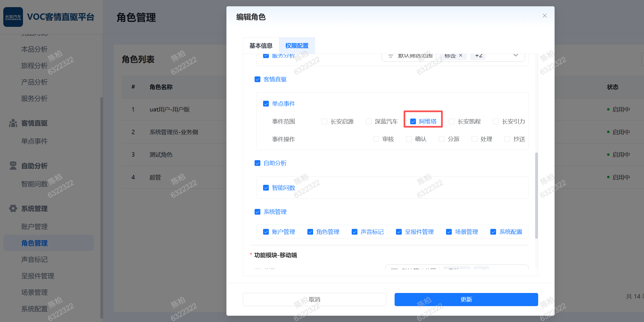The width and height of the screenshot is (644, 322).
Task: Switch to the 基本信息 tab
Action: [261, 46]
